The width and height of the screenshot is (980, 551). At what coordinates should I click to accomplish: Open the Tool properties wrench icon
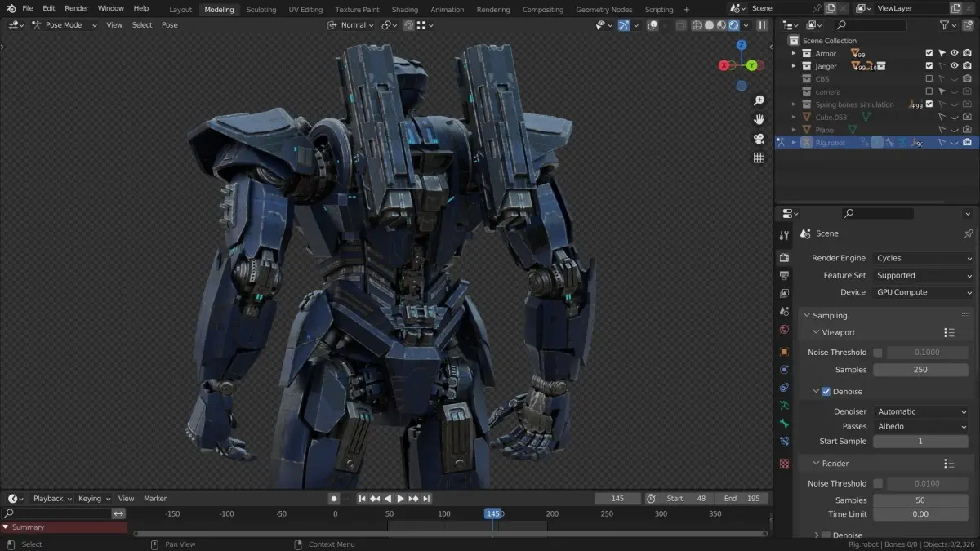(x=784, y=234)
